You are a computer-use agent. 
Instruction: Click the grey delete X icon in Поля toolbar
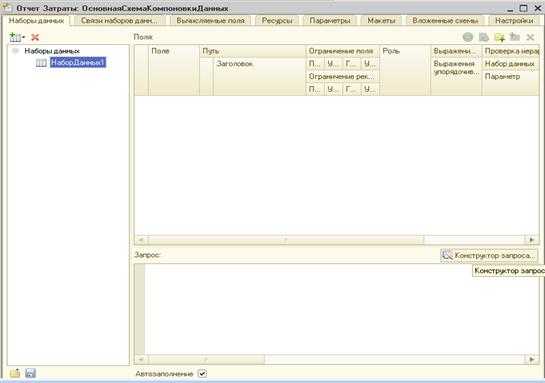530,37
